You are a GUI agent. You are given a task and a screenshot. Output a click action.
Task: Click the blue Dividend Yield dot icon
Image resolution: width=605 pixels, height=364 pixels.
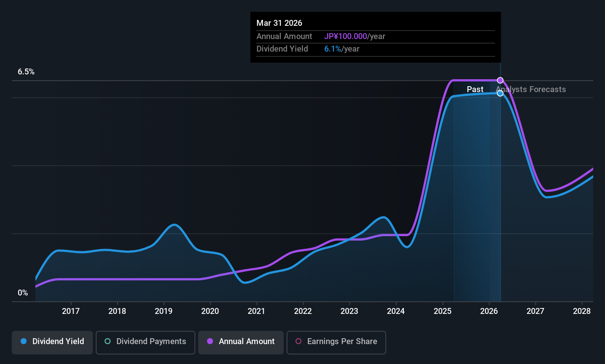pyautogui.click(x=24, y=342)
